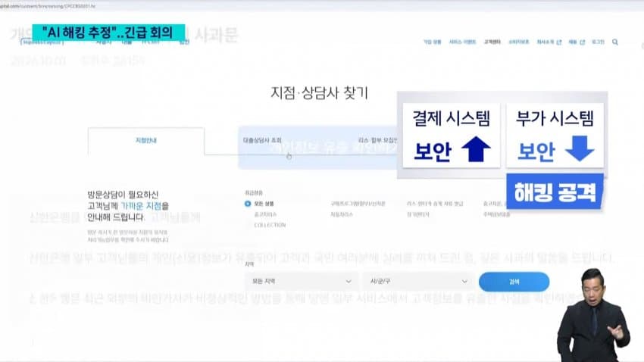Screen dimensions: 644x362
Task: Open the 고객센터 menu in the header
Action: click(x=492, y=42)
